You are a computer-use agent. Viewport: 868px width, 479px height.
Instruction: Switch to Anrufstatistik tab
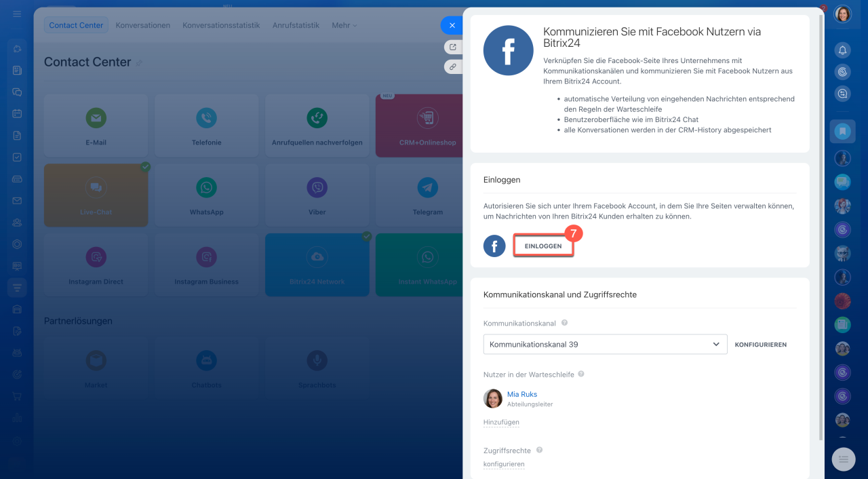coord(296,25)
